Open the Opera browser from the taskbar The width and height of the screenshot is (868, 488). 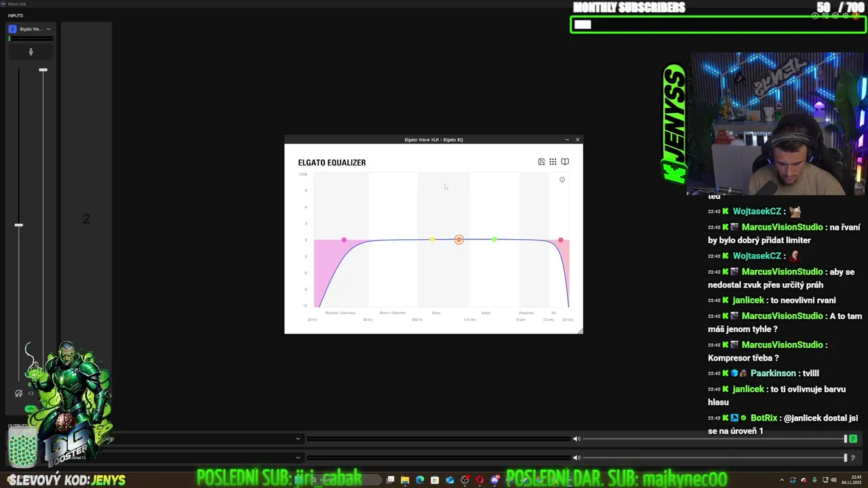click(x=479, y=480)
